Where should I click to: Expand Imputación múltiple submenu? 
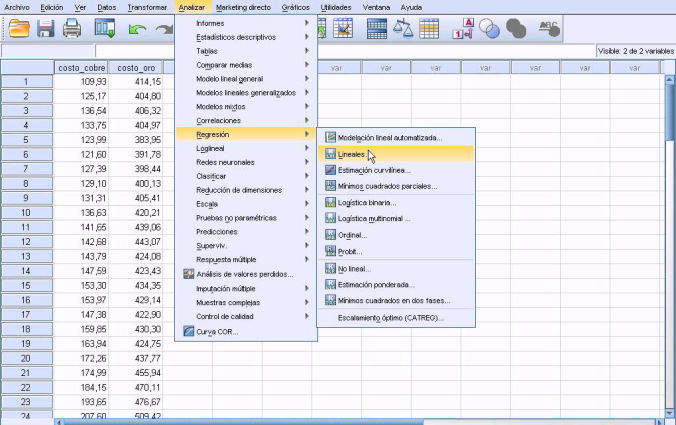tap(246, 288)
